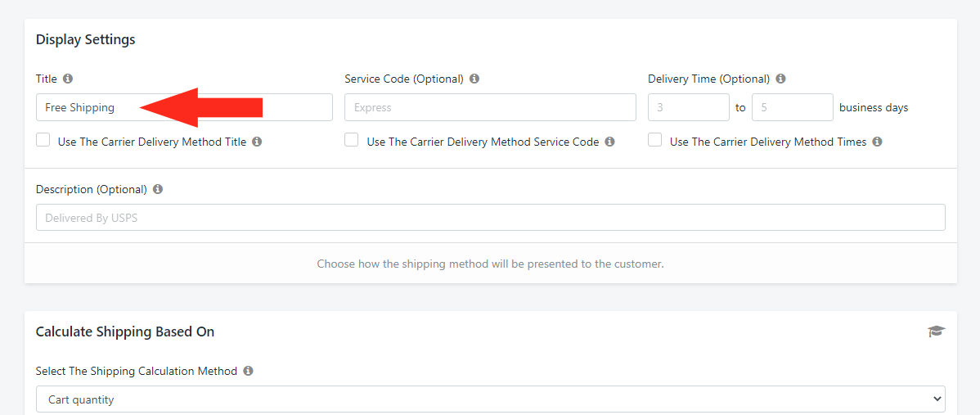Image resolution: width=980 pixels, height=415 pixels.
Task: Focus the Service Code field with Express placeholder
Action: (x=491, y=107)
